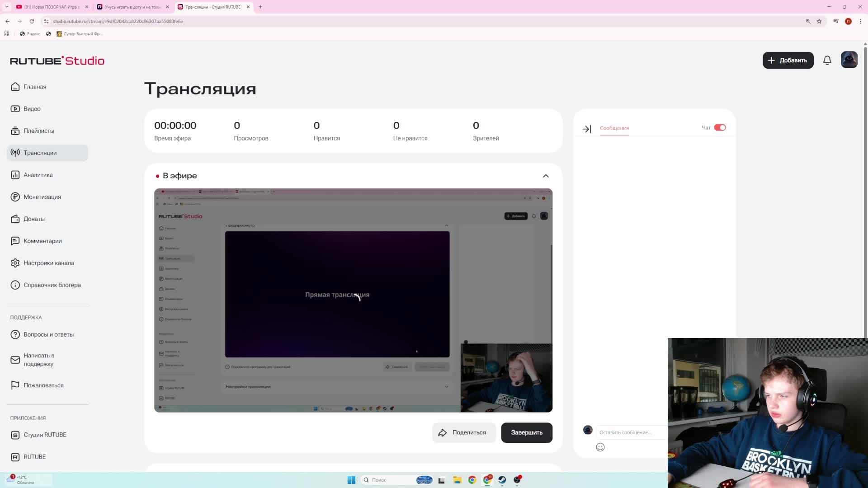
Task: Expand the Добавить menu
Action: pyautogui.click(x=788, y=60)
